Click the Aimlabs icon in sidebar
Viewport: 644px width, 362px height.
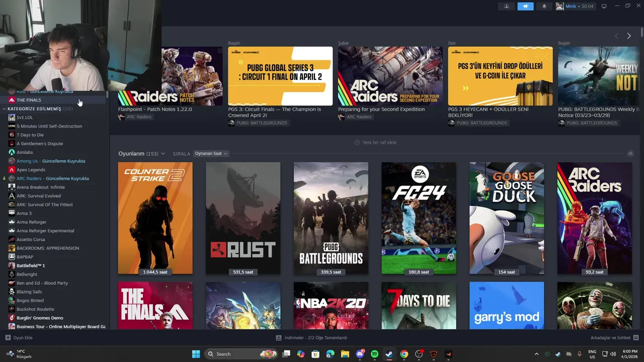click(x=12, y=152)
